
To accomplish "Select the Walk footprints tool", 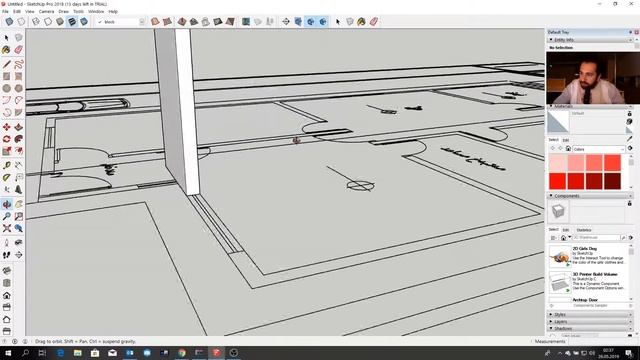I will coord(7,255).
